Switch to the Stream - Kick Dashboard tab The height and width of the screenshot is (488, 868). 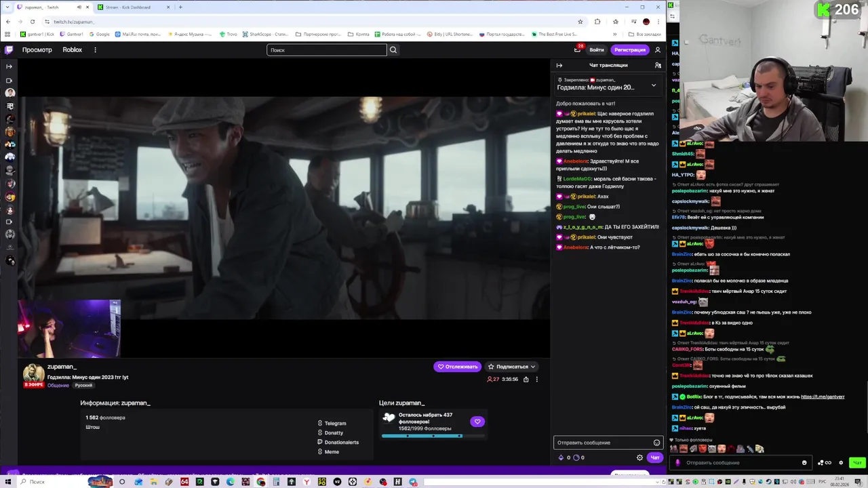point(134,7)
